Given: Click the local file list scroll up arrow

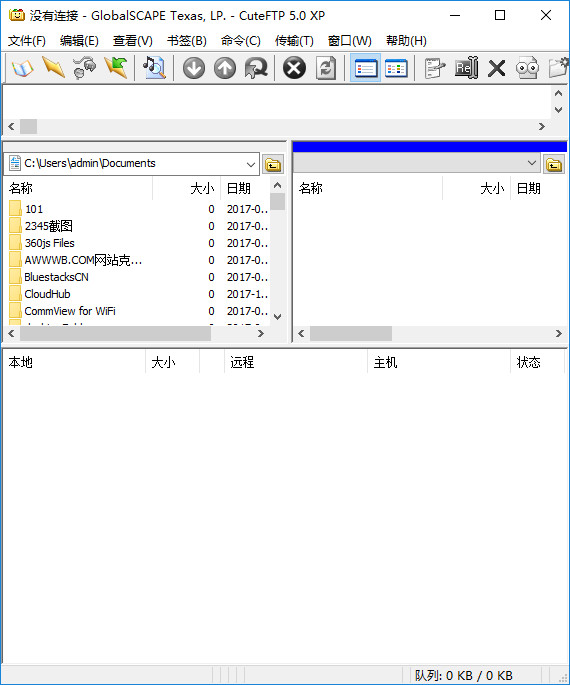Looking at the screenshot, I should [x=277, y=185].
